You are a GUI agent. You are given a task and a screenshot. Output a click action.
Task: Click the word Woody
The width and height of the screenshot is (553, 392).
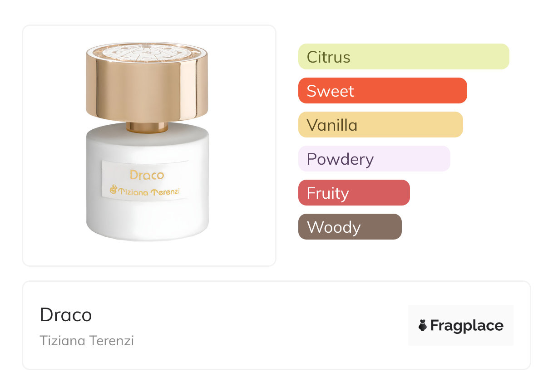pyautogui.click(x=334, y=227)
